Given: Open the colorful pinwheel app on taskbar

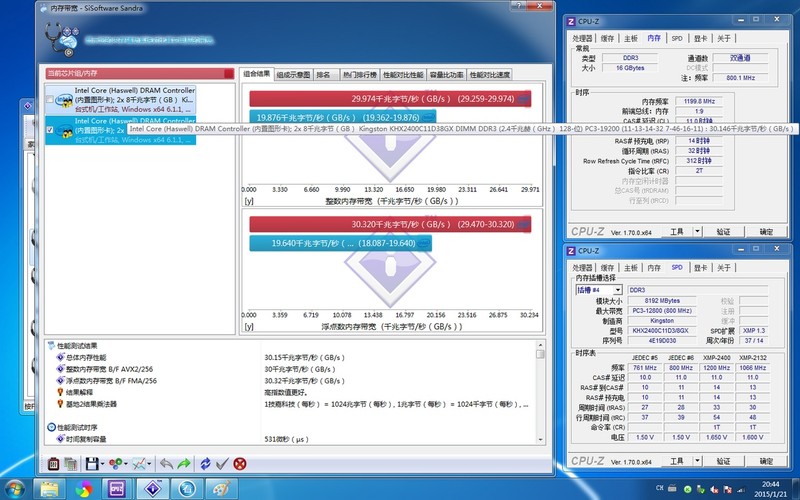Looking at the screenshot, I should (84, 489).
